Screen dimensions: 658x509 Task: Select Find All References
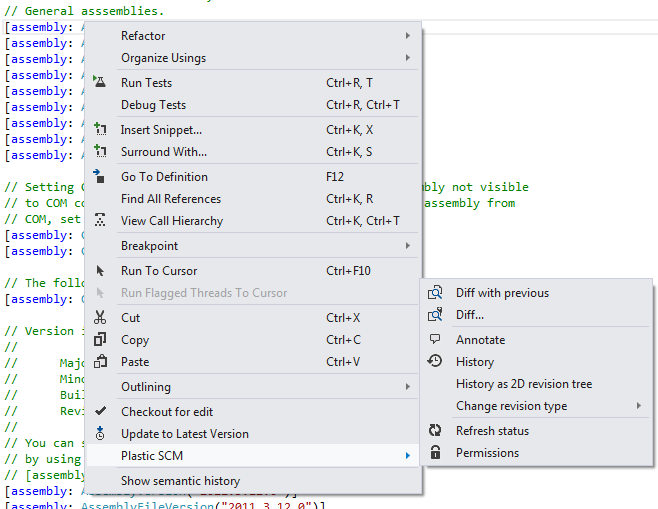click(171, 199)
